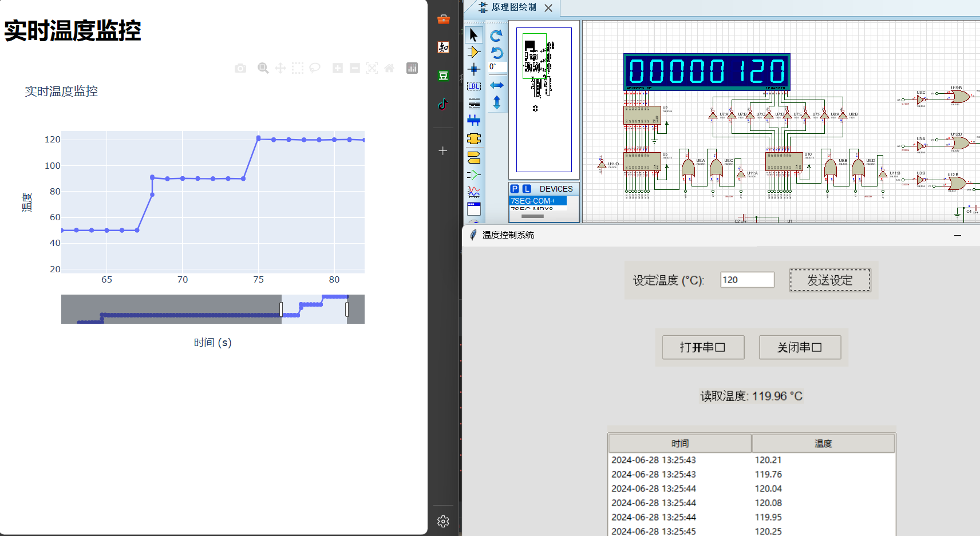Select the wire label LBL tool

(474, 86)
